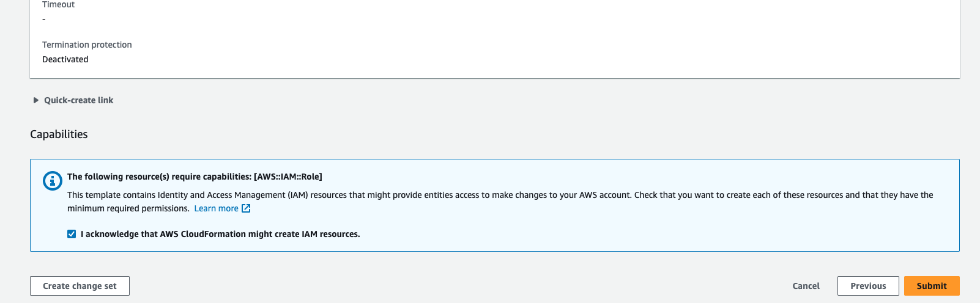Click the Termination protection label
Viewport: 980px width, 303px height.
click(x=87, y=45)
